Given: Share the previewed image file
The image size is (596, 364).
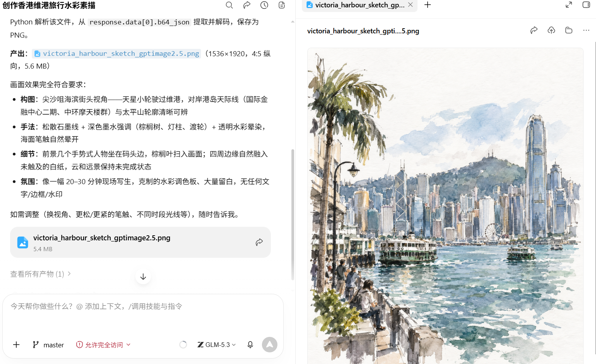Looking at the screenshot, I should click(x=534, y=30).
